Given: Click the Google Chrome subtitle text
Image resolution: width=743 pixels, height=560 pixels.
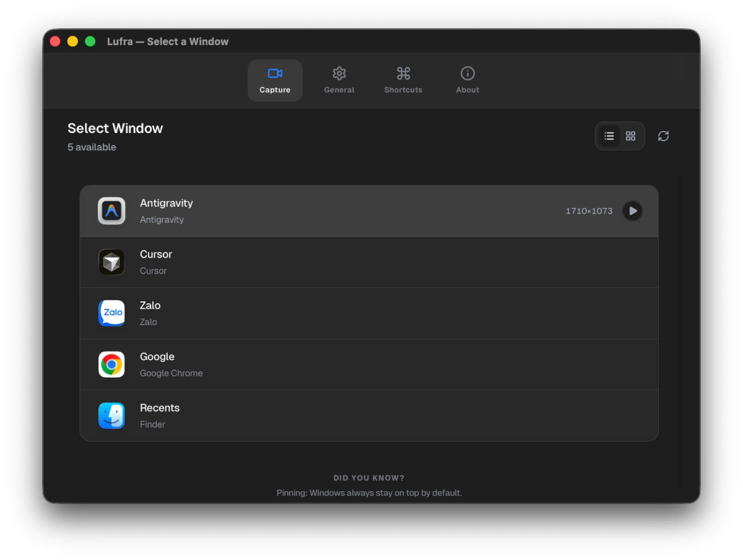Looking at the screenshot, I should [171, 373].
